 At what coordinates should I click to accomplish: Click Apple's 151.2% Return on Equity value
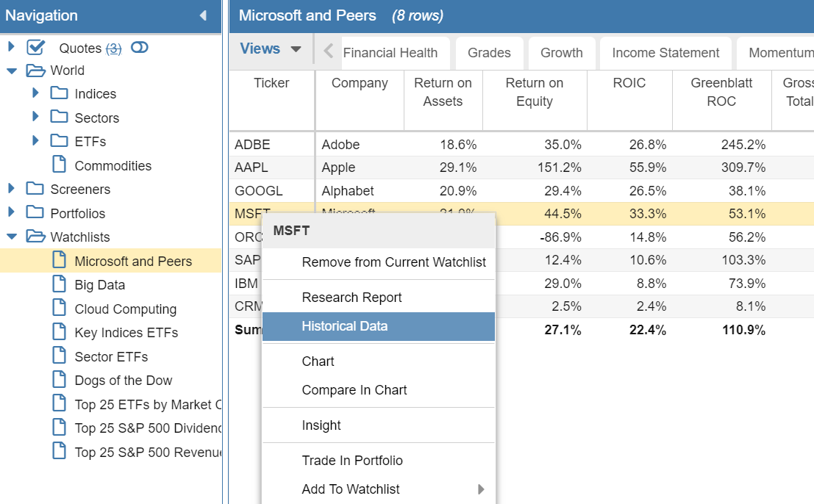pos(559,168)
